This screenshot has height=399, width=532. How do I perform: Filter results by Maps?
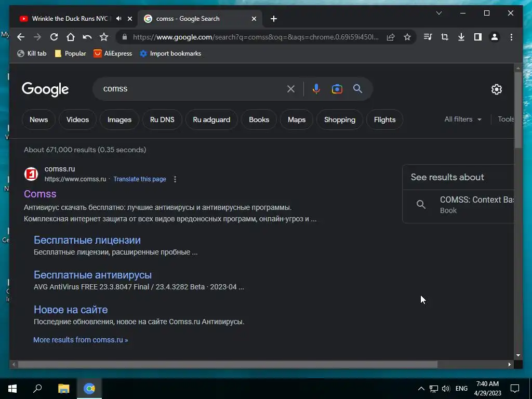(x=297, y=119)
